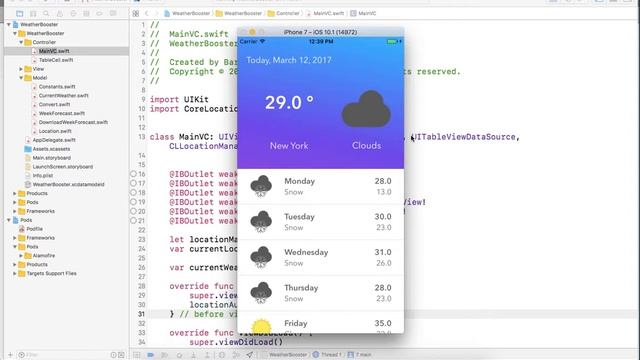Click the Step Into debug icon
The width and height of the screenshot is (640, 360).
[193, 355]
